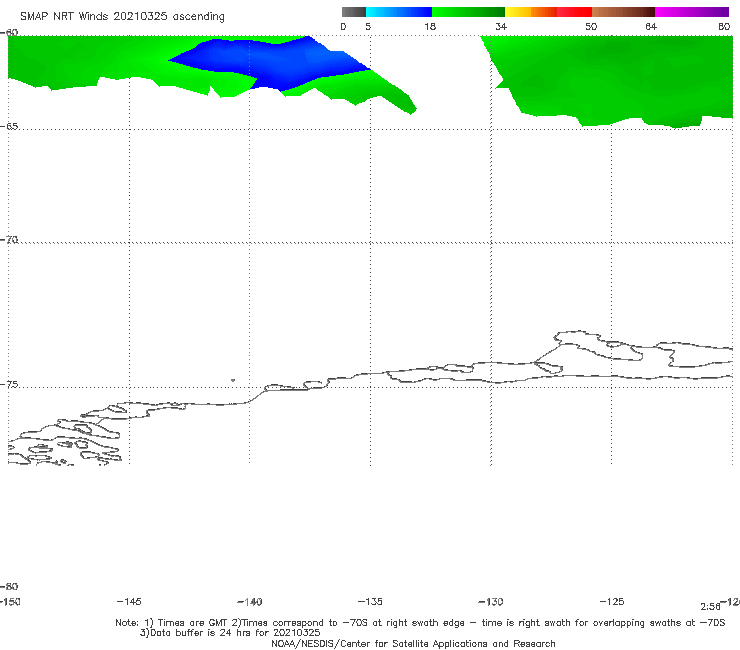
Task: Click the cyan-to-blue segment of the color bar
Action: tap(399, 12)
